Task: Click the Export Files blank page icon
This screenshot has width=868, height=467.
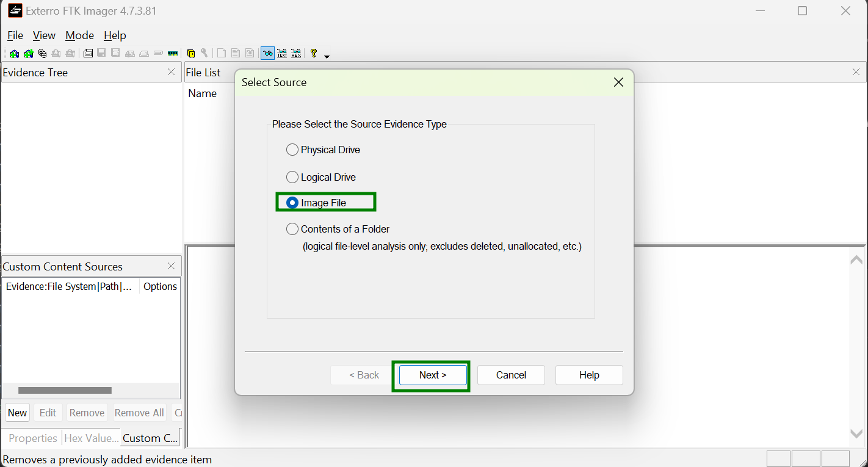Action: point(222,54)
